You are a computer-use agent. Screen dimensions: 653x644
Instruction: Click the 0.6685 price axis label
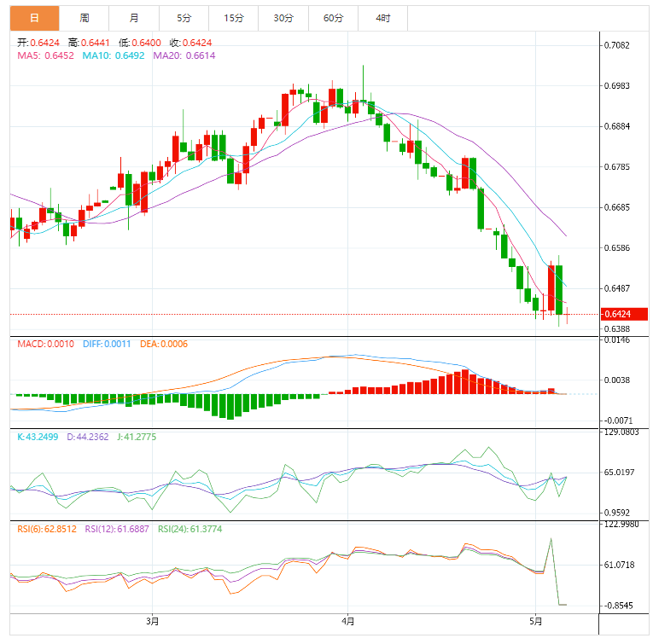[617, 207]
